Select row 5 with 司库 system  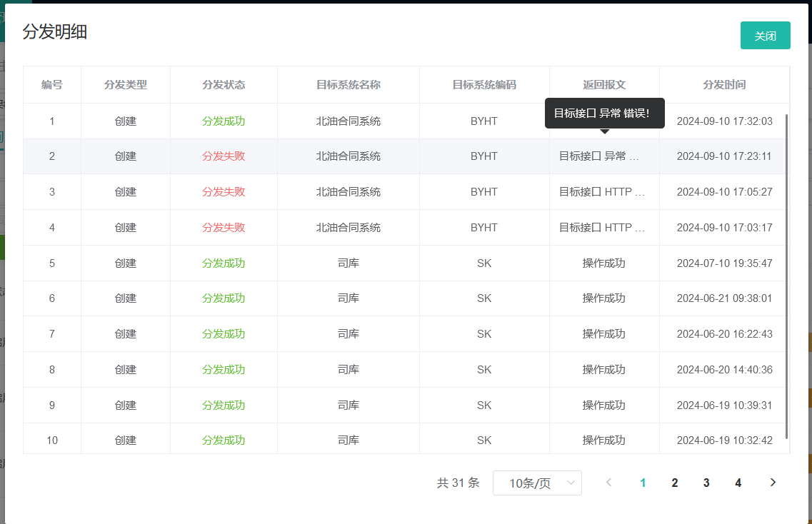349,263
